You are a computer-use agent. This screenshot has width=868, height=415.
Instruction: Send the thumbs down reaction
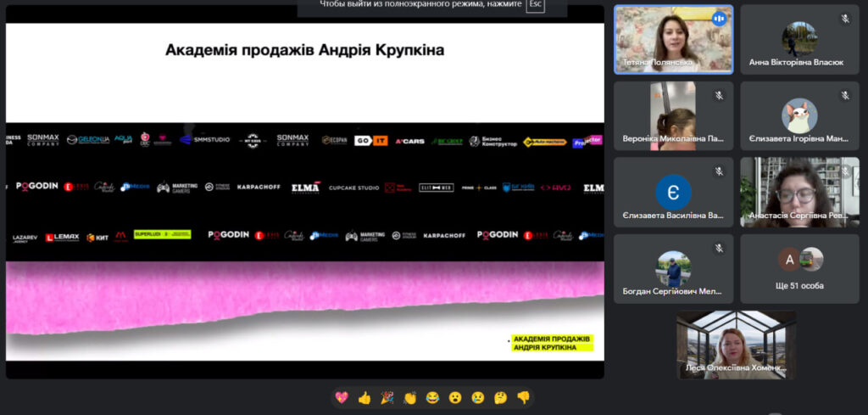click(523, 397)
